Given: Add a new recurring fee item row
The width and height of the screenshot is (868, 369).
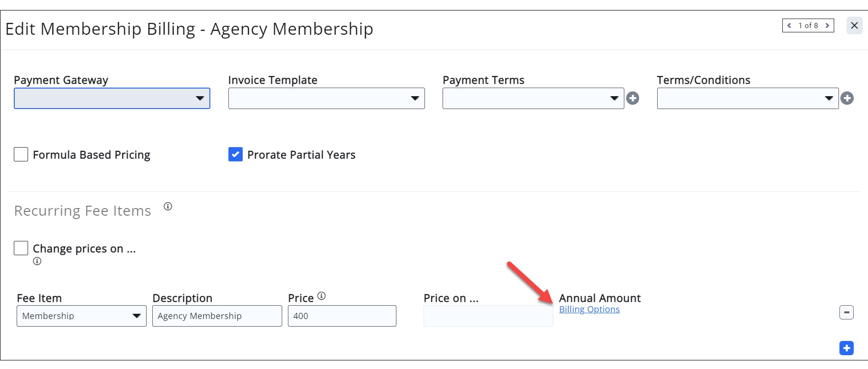Looking at the screenshot, I should [x=846, y=348].
